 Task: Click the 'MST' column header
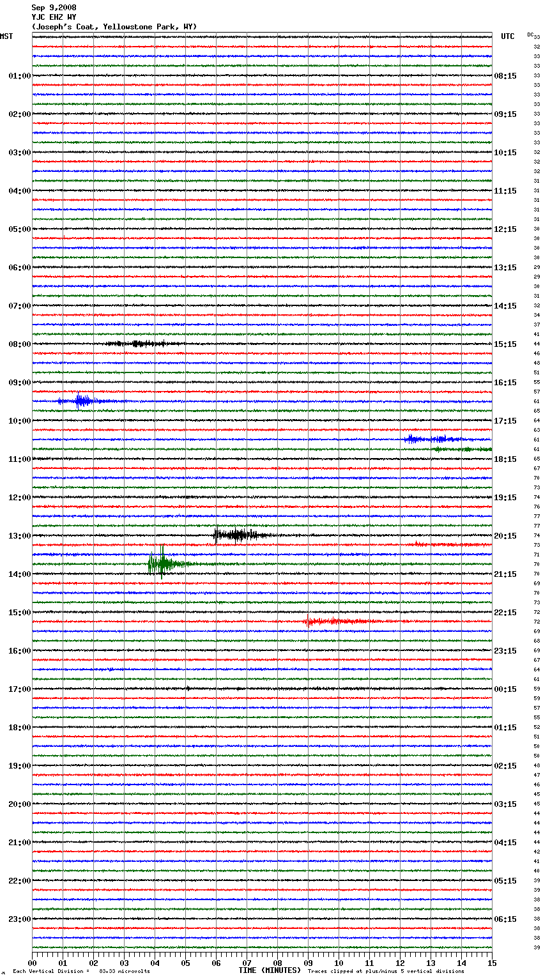(x=6, y=36)
